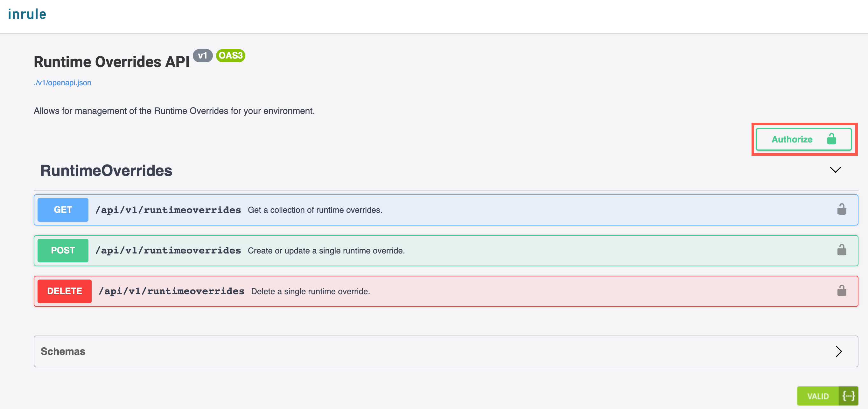Click the v1 version badge
This screenshot has height=409, width=868.
(203, 56)
